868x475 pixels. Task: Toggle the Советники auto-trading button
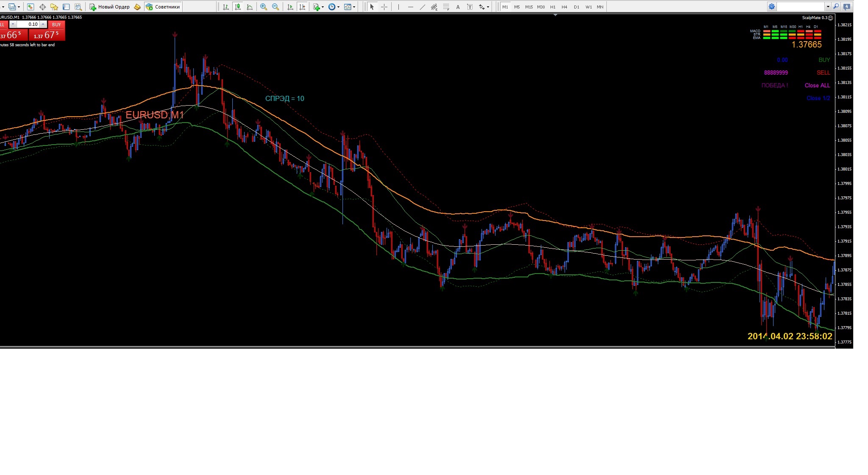(163, 7)
